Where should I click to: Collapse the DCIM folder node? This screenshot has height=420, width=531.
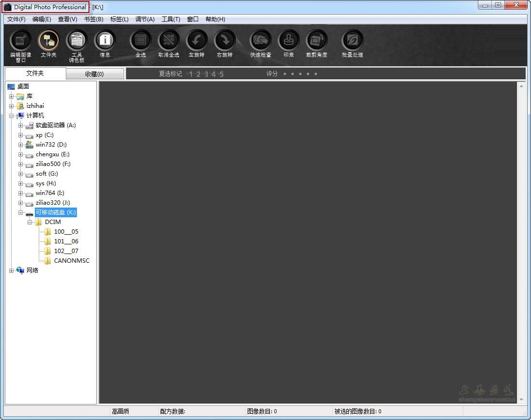(30, 222)
